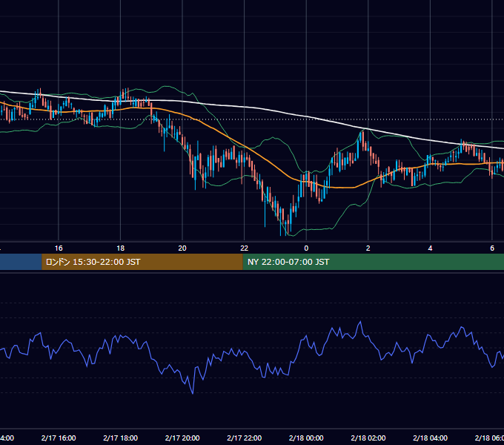Select the 0 hour axis label
The height and width of the screenshot is (445, 504).
click(x=306, y=248)
